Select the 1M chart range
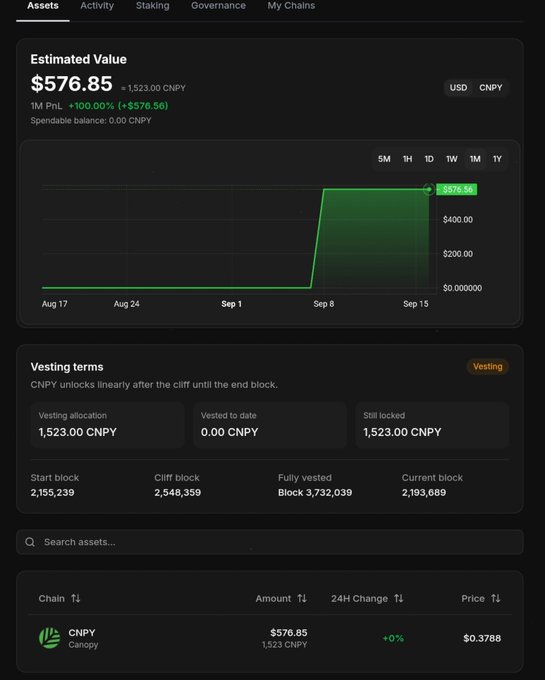This screenshot has height=680, width=545. tap(475, 159)
